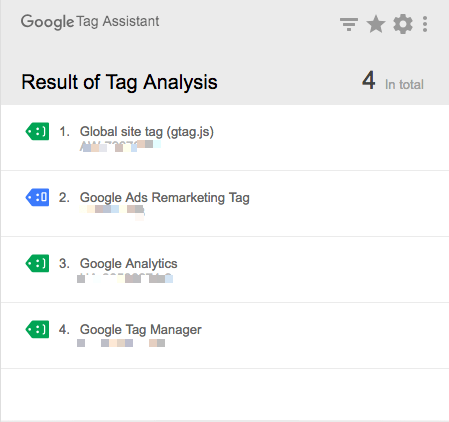The width and height of the screenshot is (449, 422).
Task: Open Global site tag (gtag.js) entry
Action: [x=147, y=132]
